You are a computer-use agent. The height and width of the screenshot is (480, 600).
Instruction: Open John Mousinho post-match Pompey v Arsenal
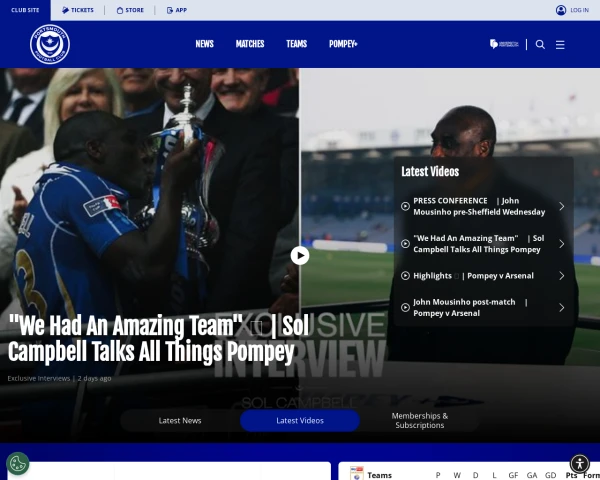coord(470,307)
